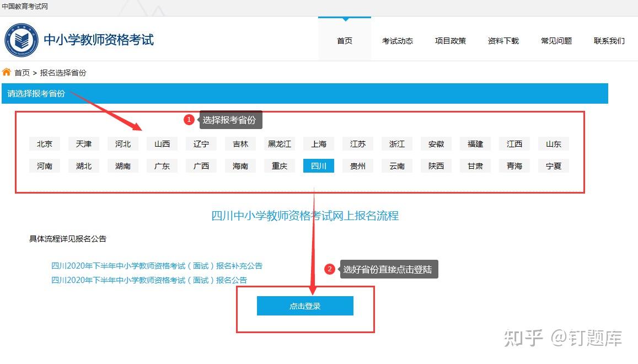Choose 浙江 as exam province
638x364 pixels.
click(x=396, y=144)
